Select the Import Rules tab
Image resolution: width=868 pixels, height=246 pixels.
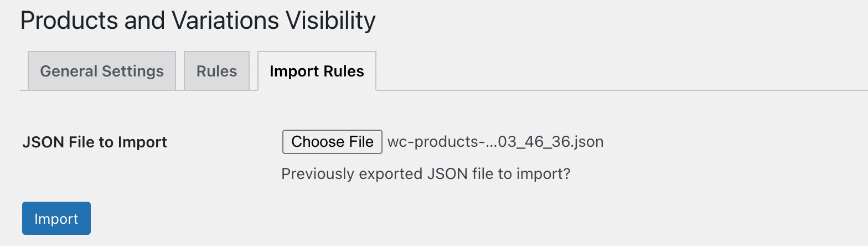[x=317, y=71]
